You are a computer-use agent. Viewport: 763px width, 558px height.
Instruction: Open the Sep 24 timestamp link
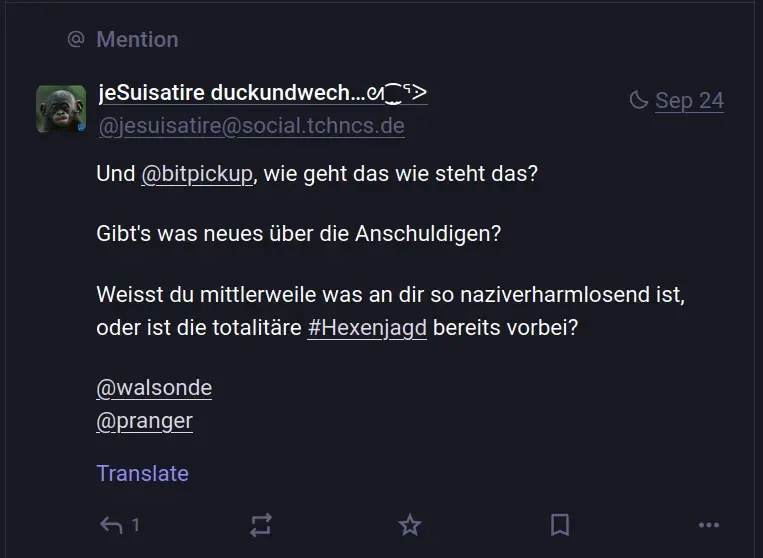(689, 100)
